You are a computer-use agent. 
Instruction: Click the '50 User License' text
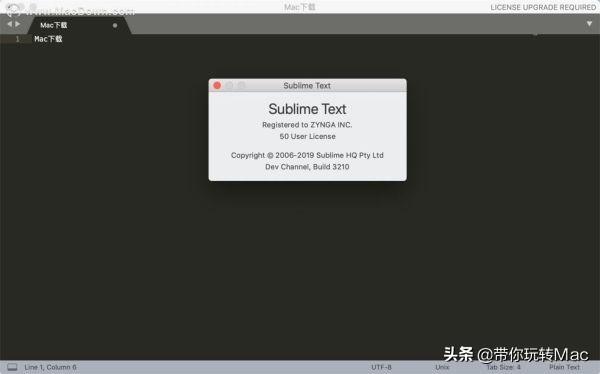coord(307,136)
